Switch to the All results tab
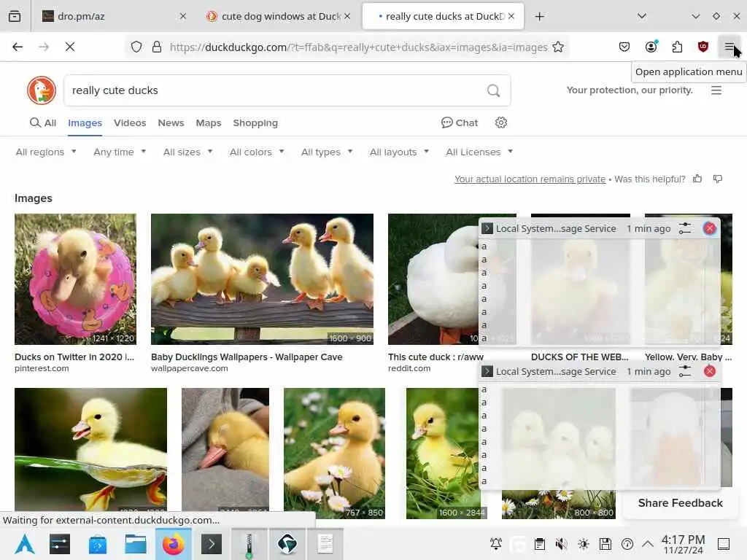 (x=43, y=122)
